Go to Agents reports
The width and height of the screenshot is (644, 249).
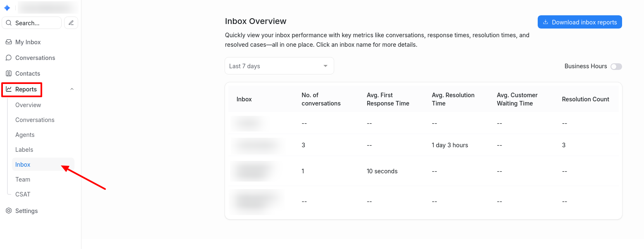pos(25,135)
